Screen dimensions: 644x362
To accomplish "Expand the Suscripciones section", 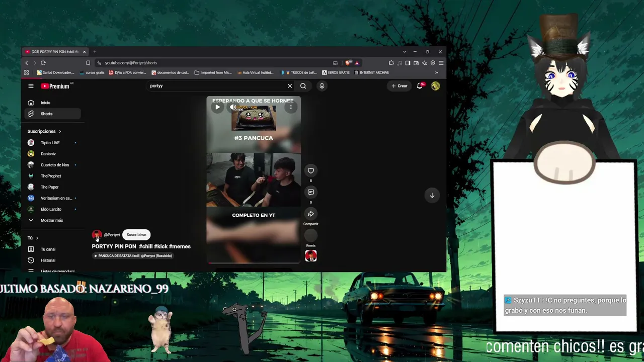I will (44, 131).
